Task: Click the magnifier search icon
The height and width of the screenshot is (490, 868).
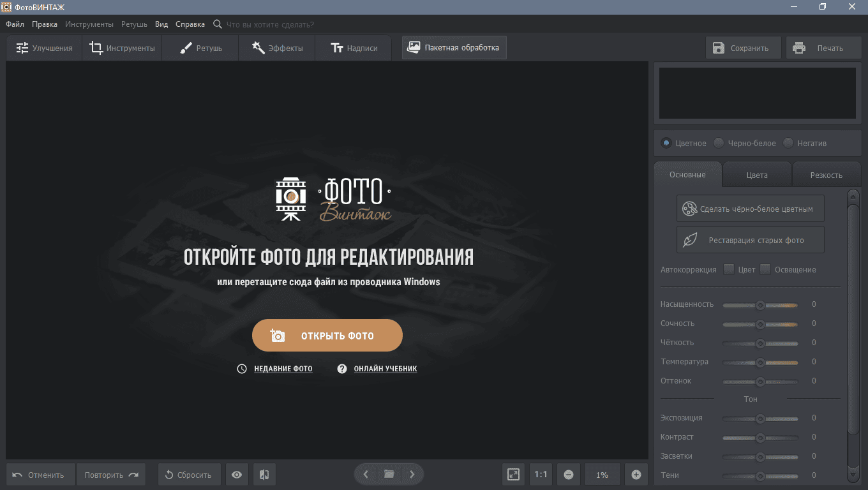Action: click(218, 24)
